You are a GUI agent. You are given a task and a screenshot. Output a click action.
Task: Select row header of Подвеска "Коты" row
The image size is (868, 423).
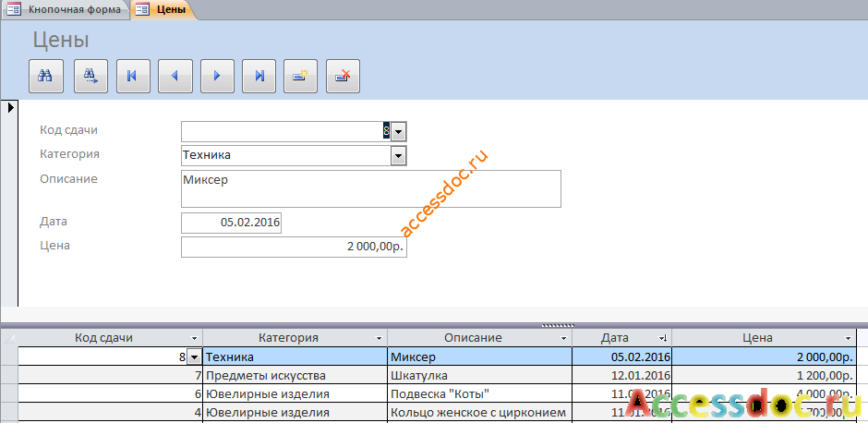point(9,394)
